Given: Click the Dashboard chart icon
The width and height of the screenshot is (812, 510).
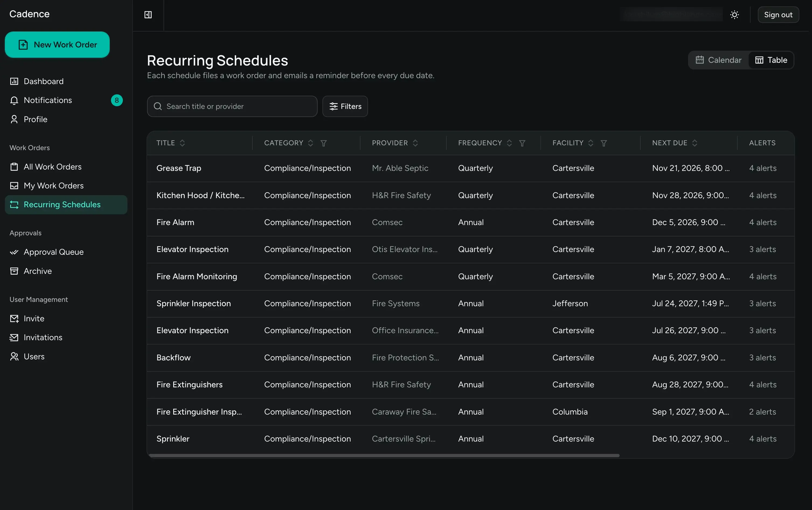Looking at the screenshot, I should click(x=14, y=81).
